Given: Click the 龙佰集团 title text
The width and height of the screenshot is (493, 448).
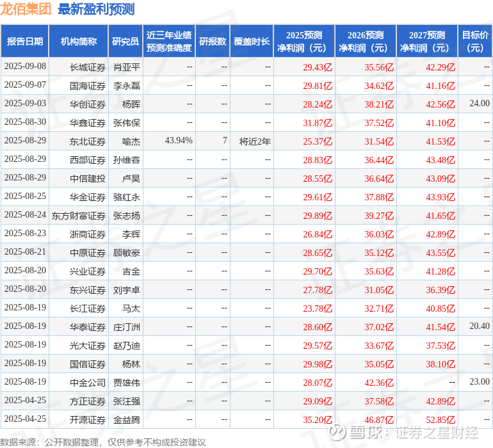Looking at the screenshot, I should 26,9.
